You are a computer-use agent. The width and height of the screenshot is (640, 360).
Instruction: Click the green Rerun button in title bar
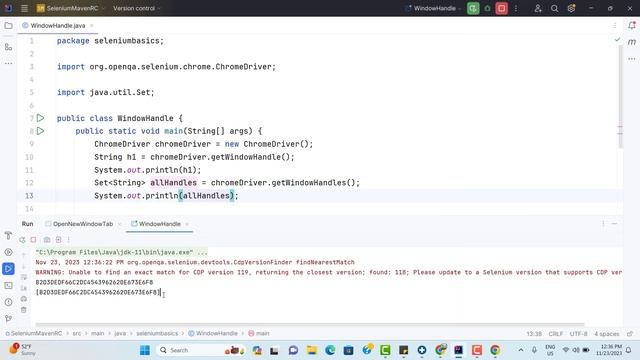tap(473, 8)
